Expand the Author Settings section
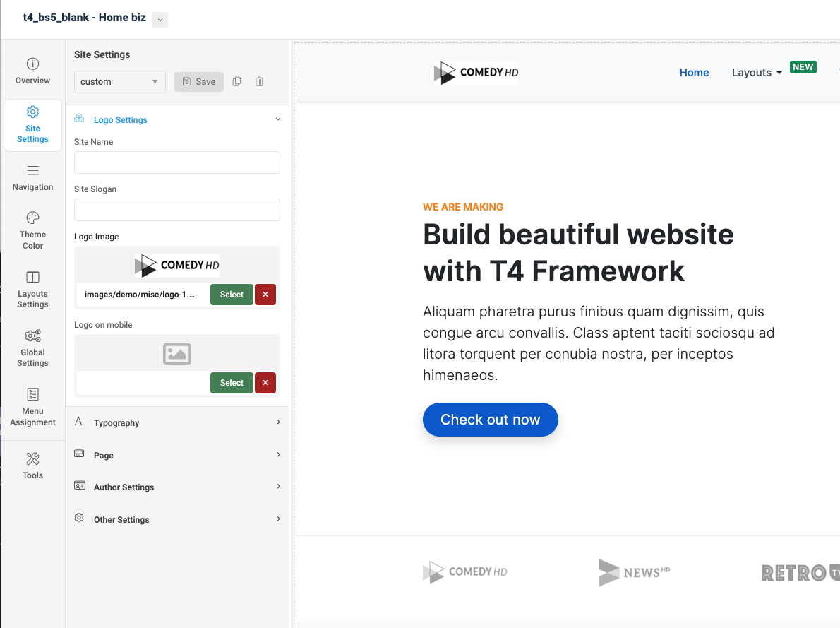840x628 pixels. 279,487
